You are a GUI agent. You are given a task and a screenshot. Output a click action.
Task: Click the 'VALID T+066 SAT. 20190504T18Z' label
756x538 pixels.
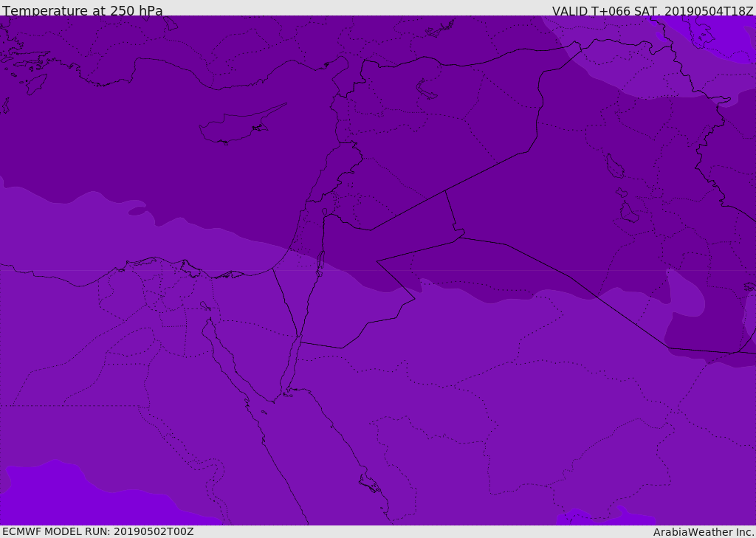(x=653, y=11)
